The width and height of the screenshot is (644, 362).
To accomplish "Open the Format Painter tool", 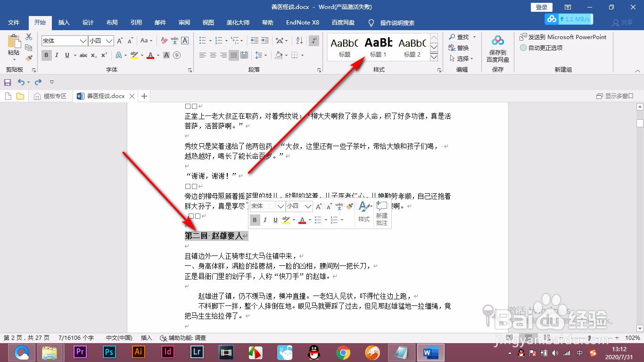I will point(28,58).
